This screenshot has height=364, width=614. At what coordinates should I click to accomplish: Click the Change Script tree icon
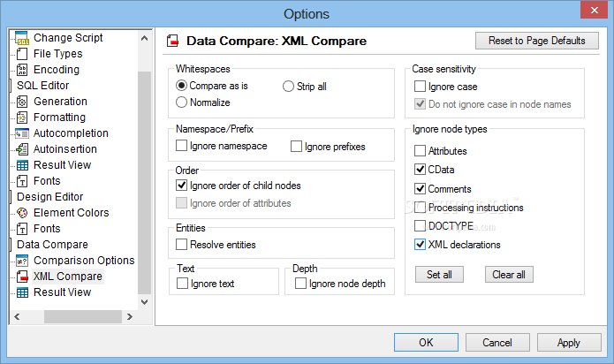pyautogui.click(x=22, y=38)
